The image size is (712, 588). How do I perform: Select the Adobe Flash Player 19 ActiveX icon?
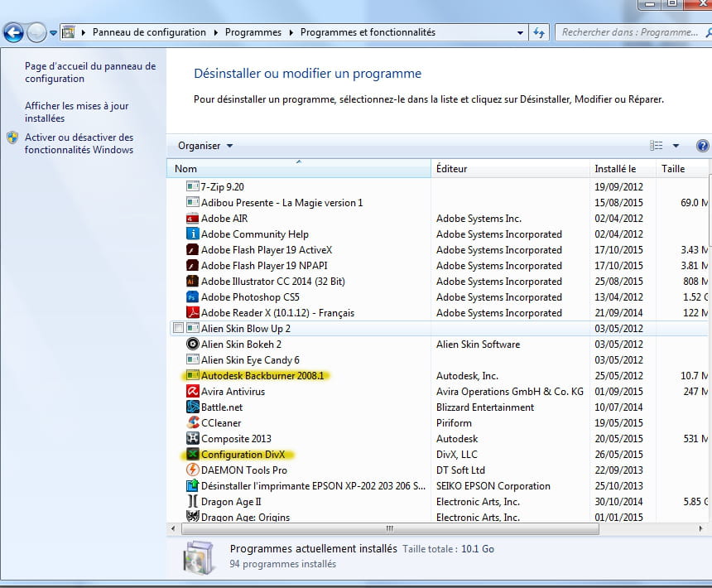(x=193, y=250)
